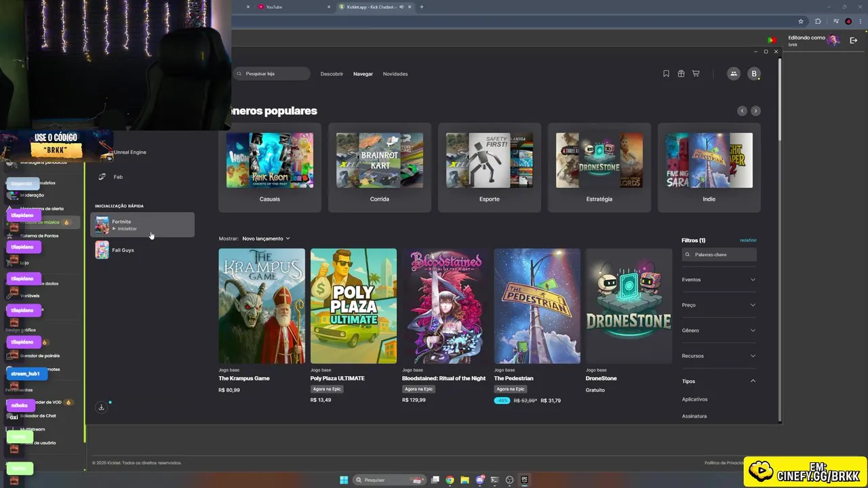This screenshot has height=488, width=868.
Task: Open the Casuais genre card
Action: click(x=270, y=167)
